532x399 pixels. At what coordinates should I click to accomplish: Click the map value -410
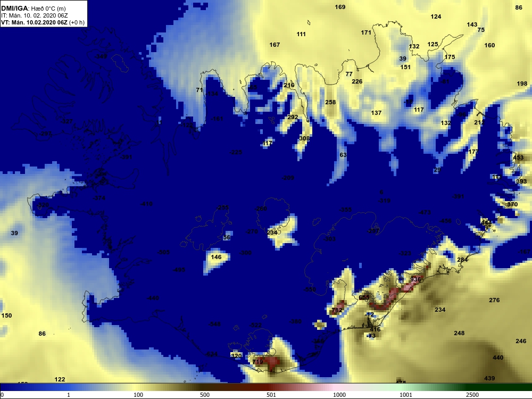pyautogui.click(x=146, y=204)
